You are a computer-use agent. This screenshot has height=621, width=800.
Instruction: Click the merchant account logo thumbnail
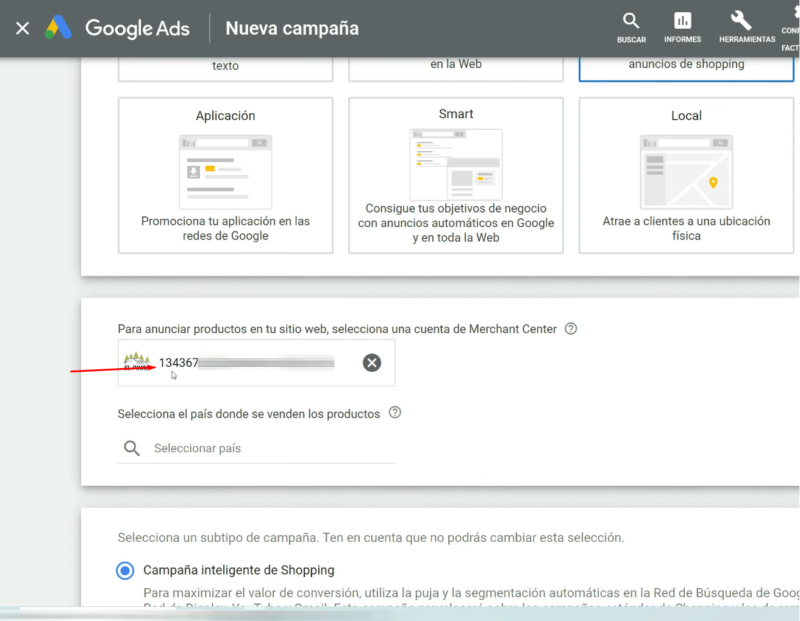pos(137,362)
